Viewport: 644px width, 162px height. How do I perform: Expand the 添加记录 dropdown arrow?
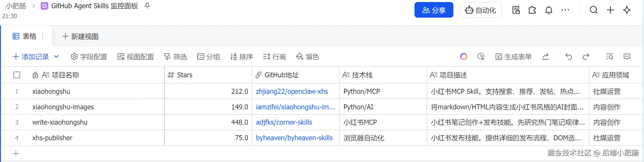click(x=56, y=57)
